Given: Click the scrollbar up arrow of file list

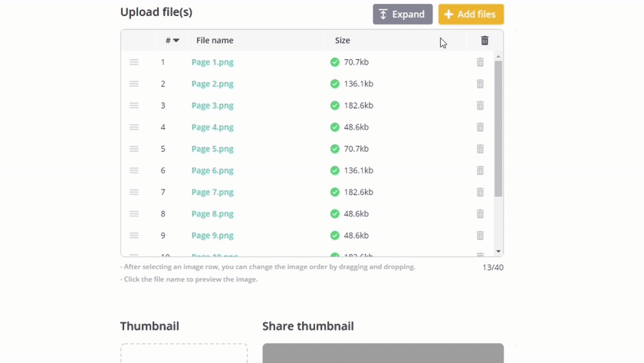Looking at the screenshot, I should pos(498,56).
